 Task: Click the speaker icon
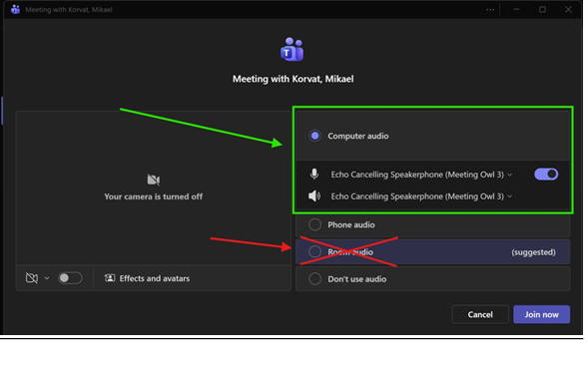[314, 195]
